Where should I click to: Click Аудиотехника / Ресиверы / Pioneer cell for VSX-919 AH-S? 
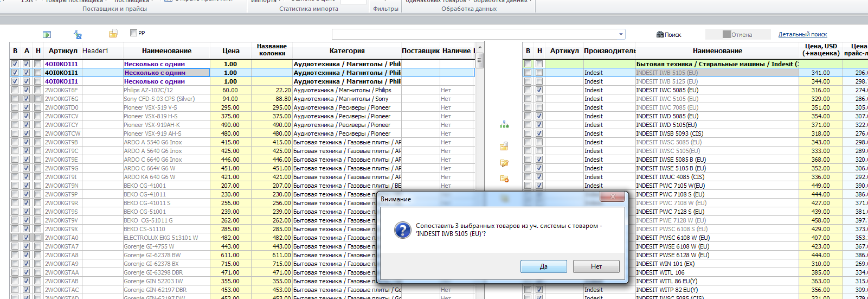tap(347, 133)
